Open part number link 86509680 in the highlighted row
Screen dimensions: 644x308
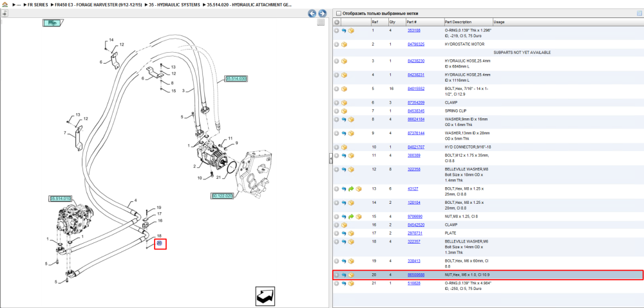pyautogui.click(x=415, y=275)
